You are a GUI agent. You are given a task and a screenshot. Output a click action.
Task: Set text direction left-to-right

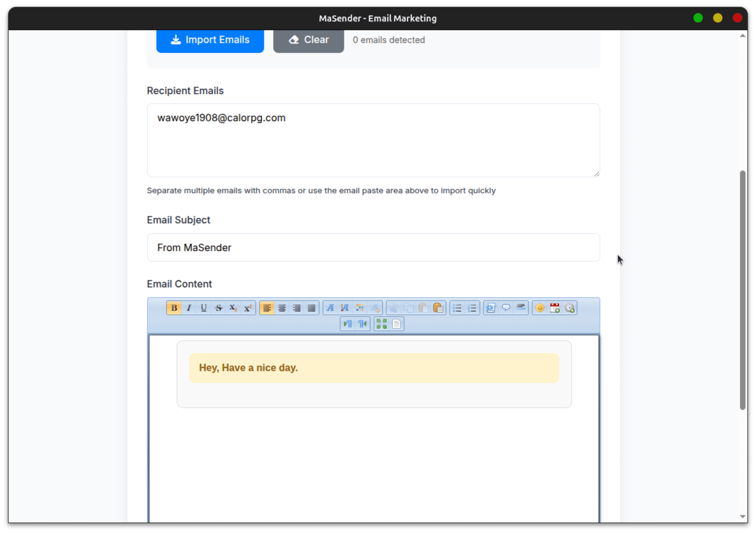click(348, 324)
